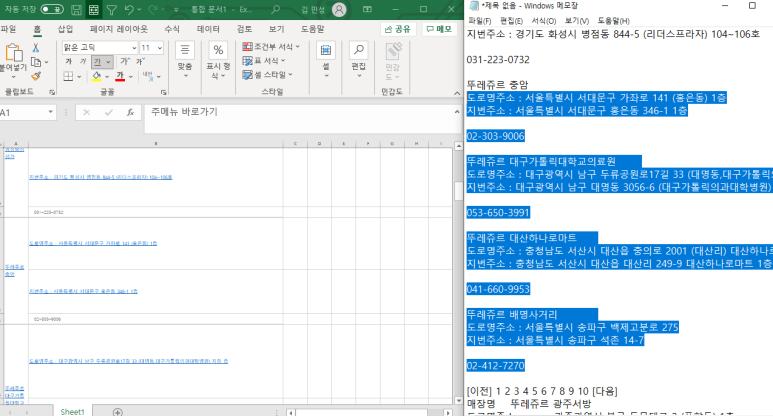Click the Excel vertical scrollbar up arrow
The image size is (773, 416).
[458, 146]
